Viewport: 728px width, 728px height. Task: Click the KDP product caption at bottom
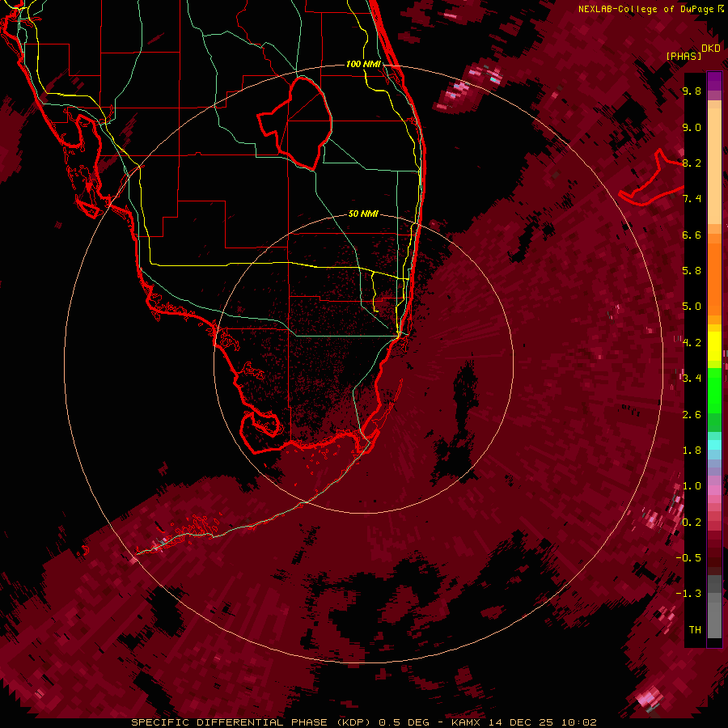[x=363, y=722]
